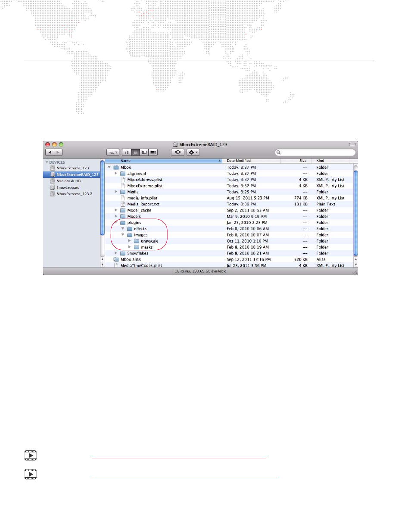
Task: Click the Finder search field
Action: [315, 152]
